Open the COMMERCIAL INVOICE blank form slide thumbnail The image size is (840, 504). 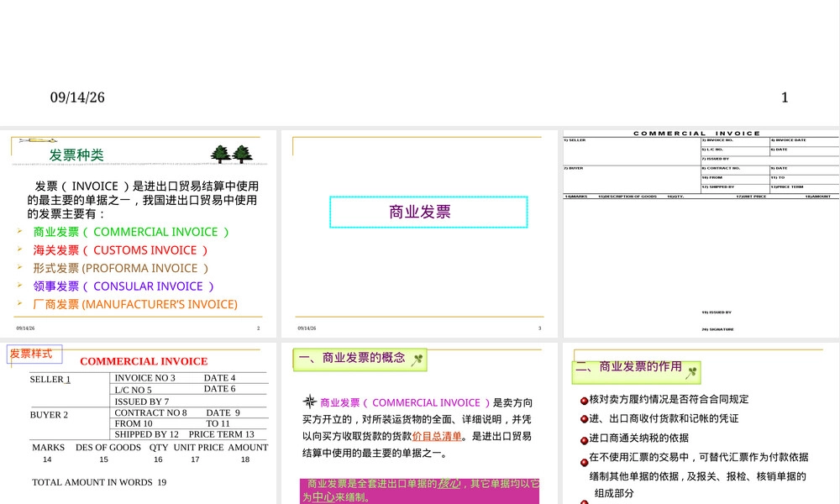(701, 234)
